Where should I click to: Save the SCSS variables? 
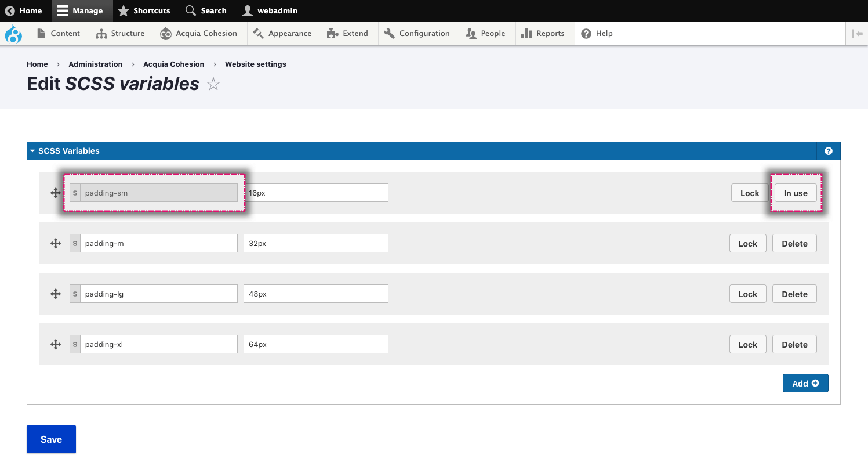click(51, 439)
